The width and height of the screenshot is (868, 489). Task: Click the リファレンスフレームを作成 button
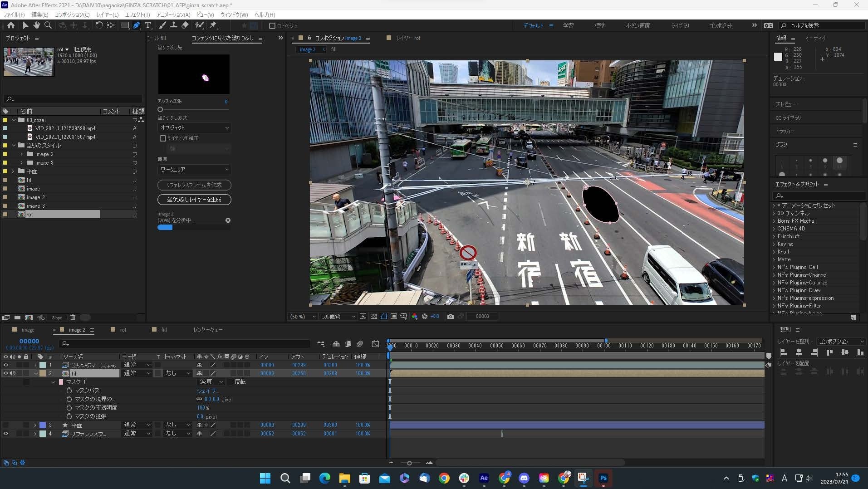[194, 185]
